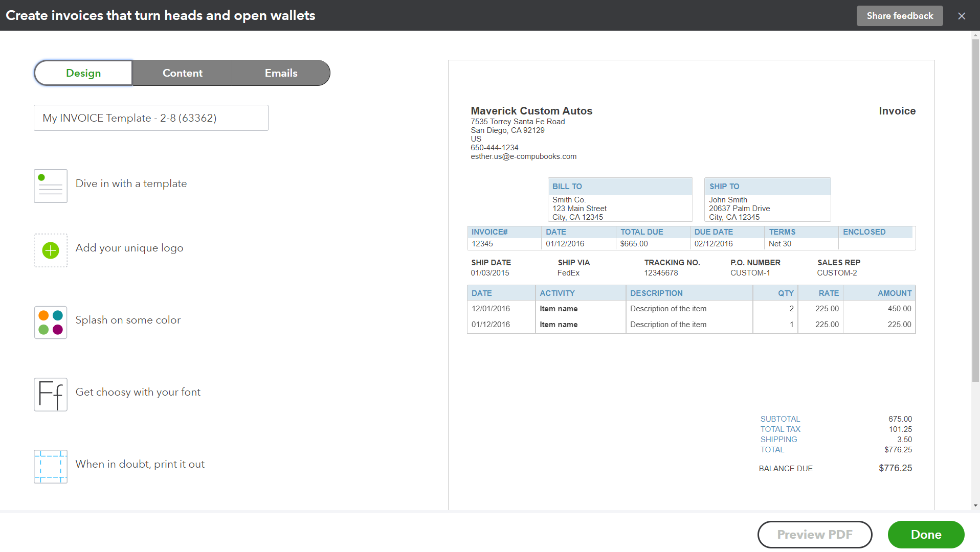Click the "Ff" font selection icon
Viewport: 980px width, 552px height.
[50, 394]
